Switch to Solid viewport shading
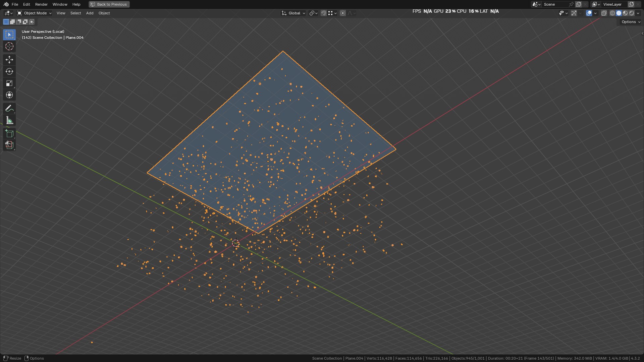Image resolution: width=644 pixels, height=362 pixels. click(x=619, y=13)
